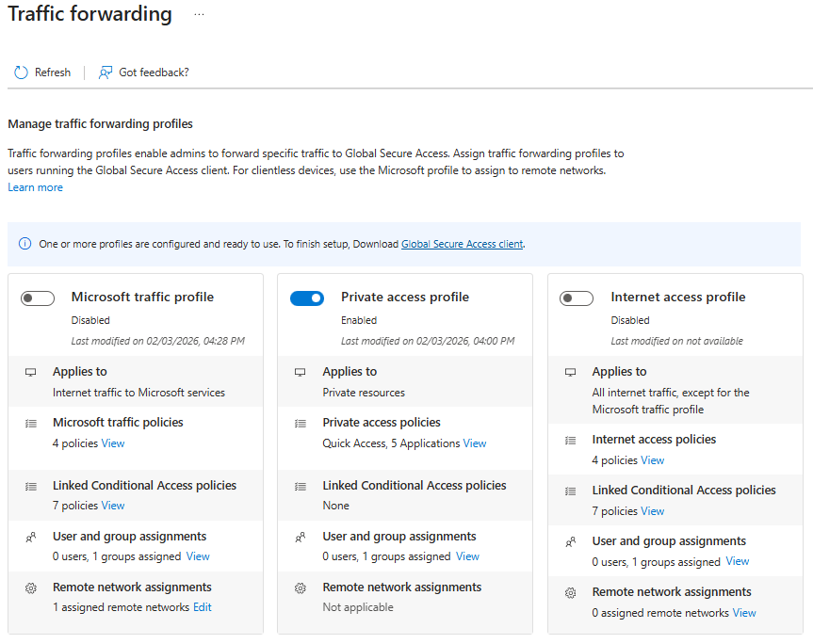Open the Learn more link
Screen dimensions: 813x644
pyautogui.click(x=35, y=187)
